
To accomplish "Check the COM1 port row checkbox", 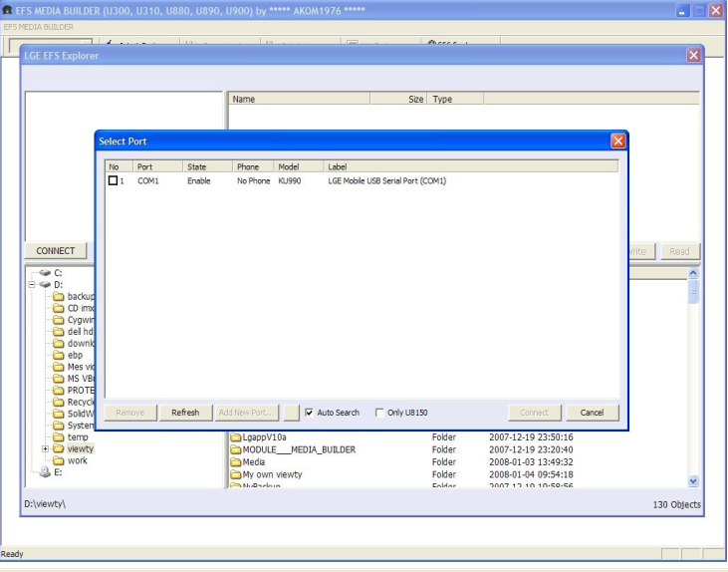I will (x=114, y=181).
